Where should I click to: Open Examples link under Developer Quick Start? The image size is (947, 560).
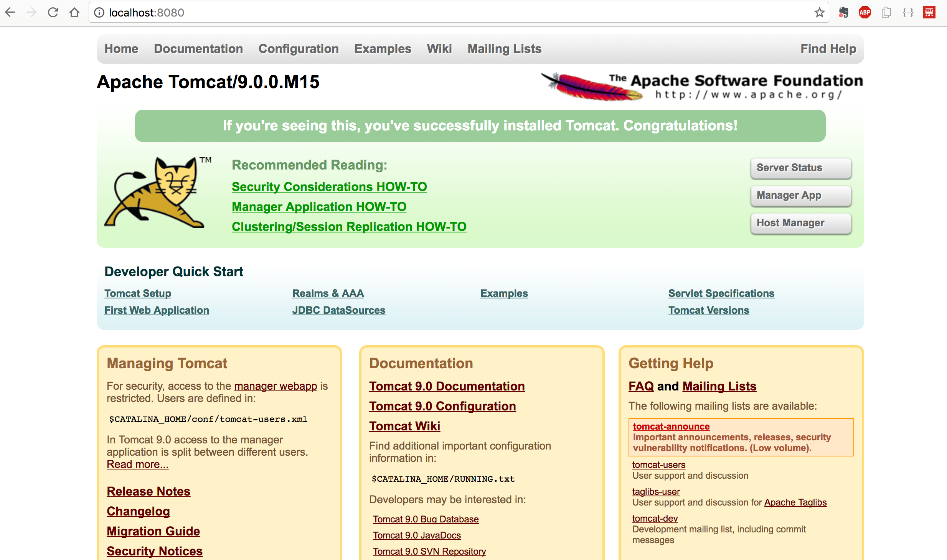click(x=504, y=293)
